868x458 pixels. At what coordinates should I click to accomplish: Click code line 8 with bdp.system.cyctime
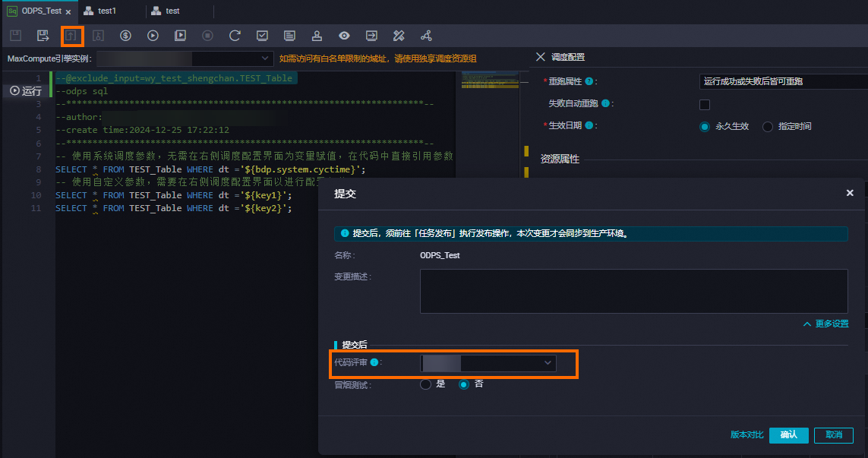[210, 169]
